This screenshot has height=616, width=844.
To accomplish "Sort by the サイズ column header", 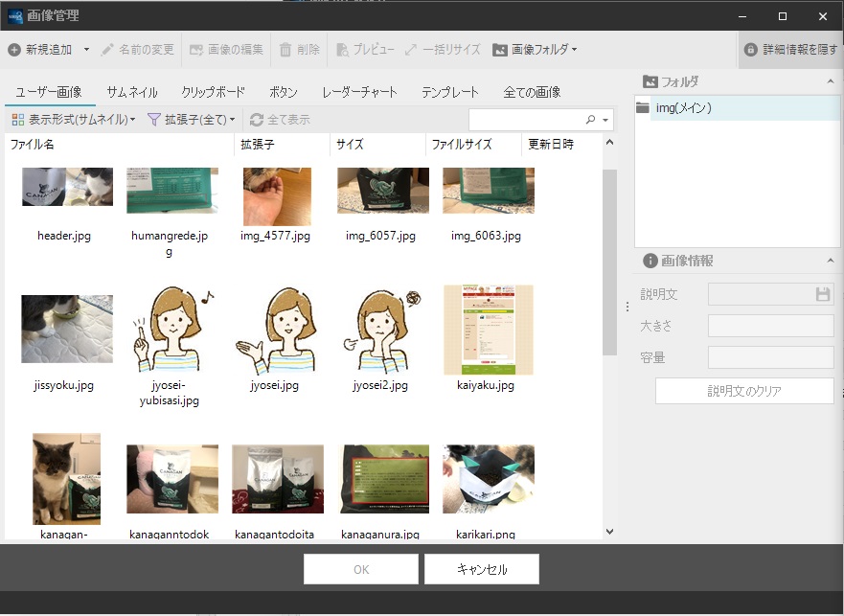I will pyautogui.click(x=377, y=145).
